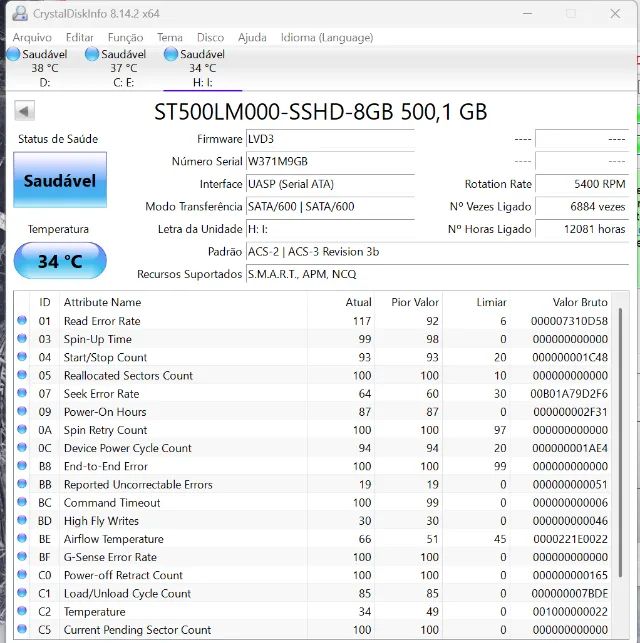Click status orb for Reallocated Sectors Count

pos(22,375)
